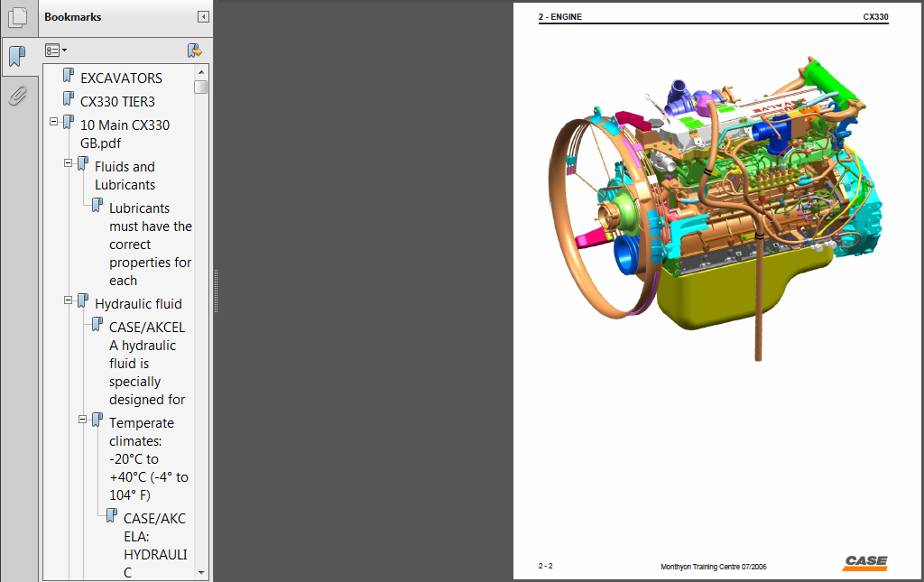Image resolution: width=924 pixels, height=582 pixels.
Task: Collapse the Fluids and Lubricants node
Action: (69, 163)
